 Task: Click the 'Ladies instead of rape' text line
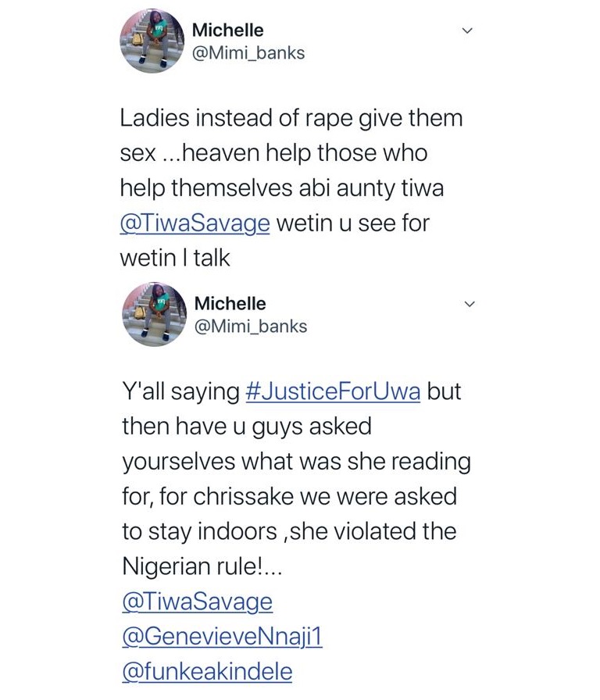tap(291, 118)
